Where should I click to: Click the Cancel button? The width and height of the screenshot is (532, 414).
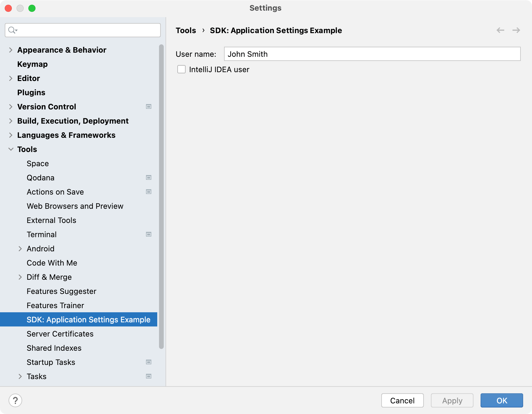pyautogui.click(x=402, y=400)
